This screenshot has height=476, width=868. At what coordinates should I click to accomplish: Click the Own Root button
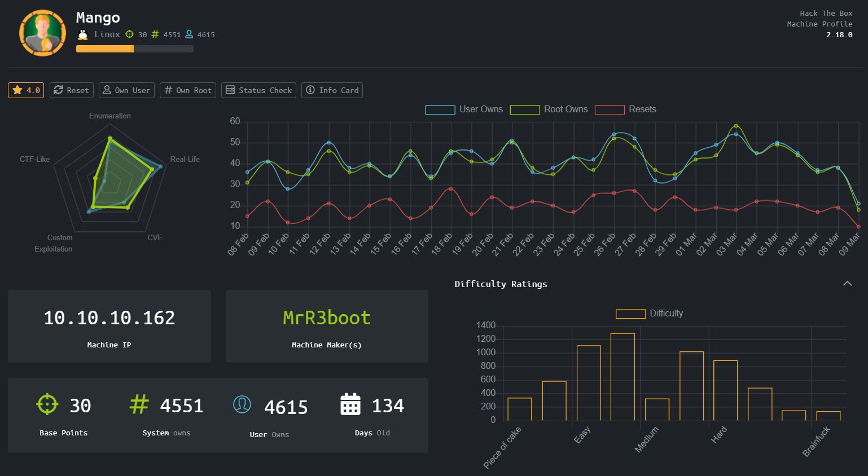click(188, 90)
